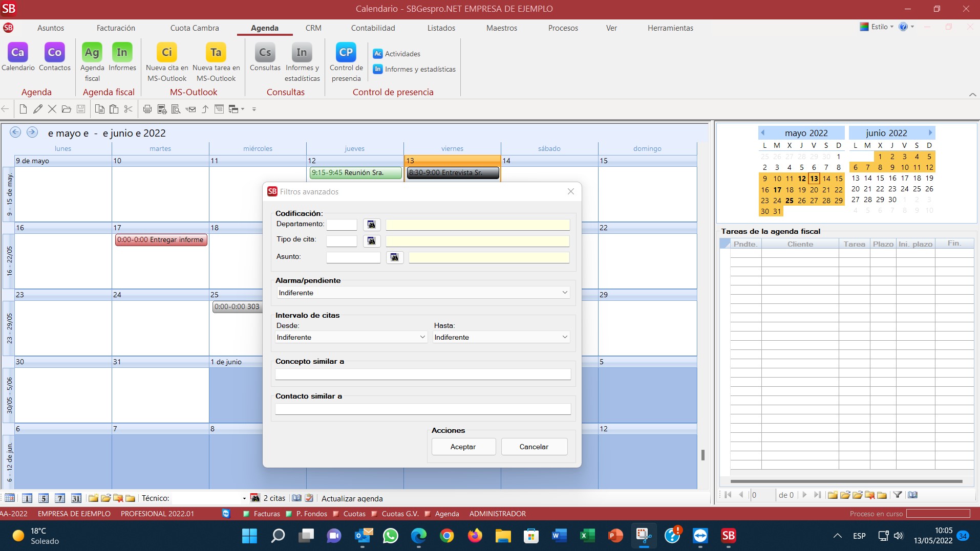Open the Consultas ribbon icon

coord(265,53)
